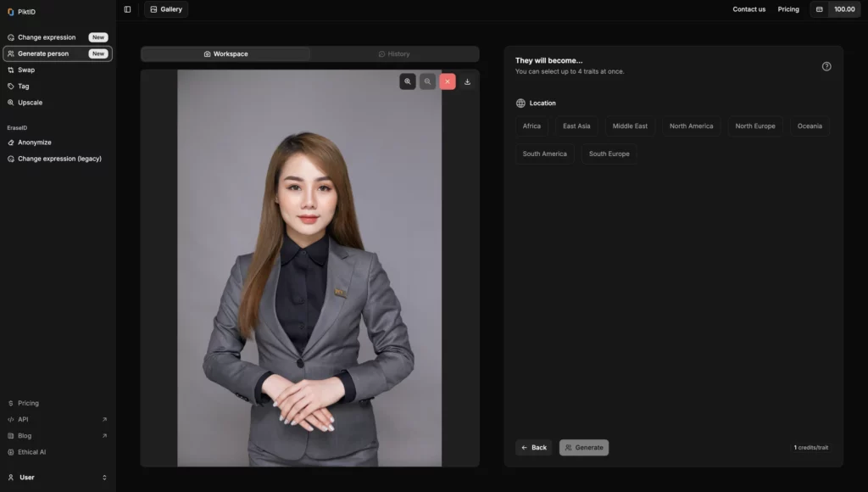Click the PiktID logo

pos(23,11)
